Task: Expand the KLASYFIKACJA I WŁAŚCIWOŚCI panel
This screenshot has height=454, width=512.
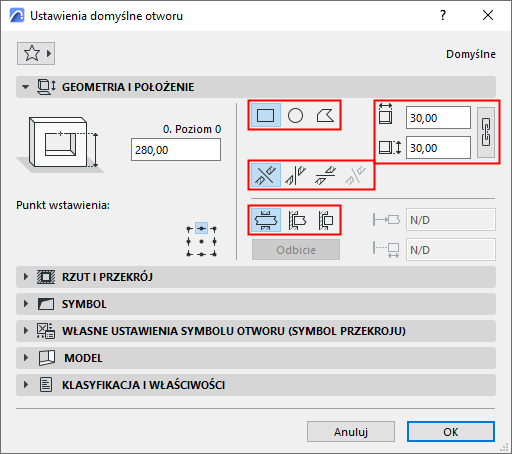Action: [x=256, y=385]
